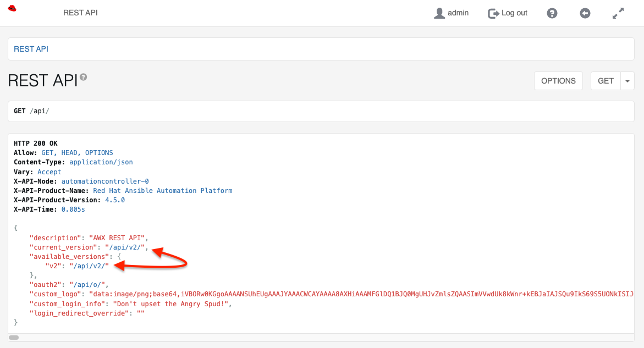Open the GET format dropdown arrow
This screenshot has height=348, width=644.
(627, 81)
